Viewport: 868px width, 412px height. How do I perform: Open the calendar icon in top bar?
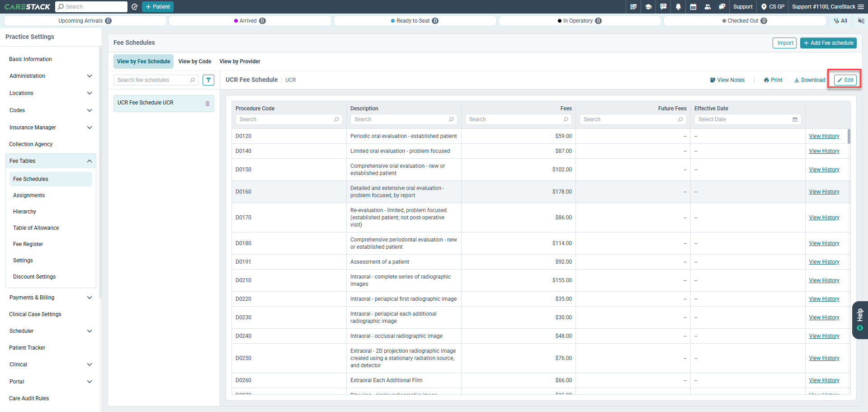point(693,7)
